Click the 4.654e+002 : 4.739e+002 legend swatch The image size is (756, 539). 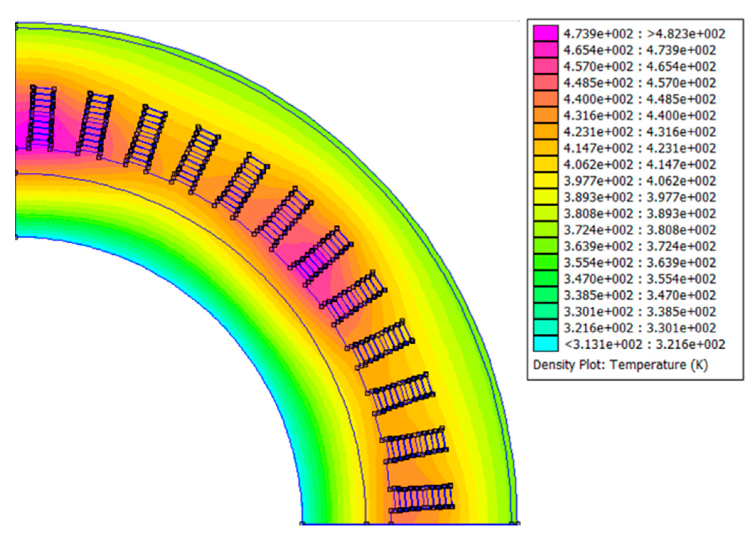click(x=545, y=50)
